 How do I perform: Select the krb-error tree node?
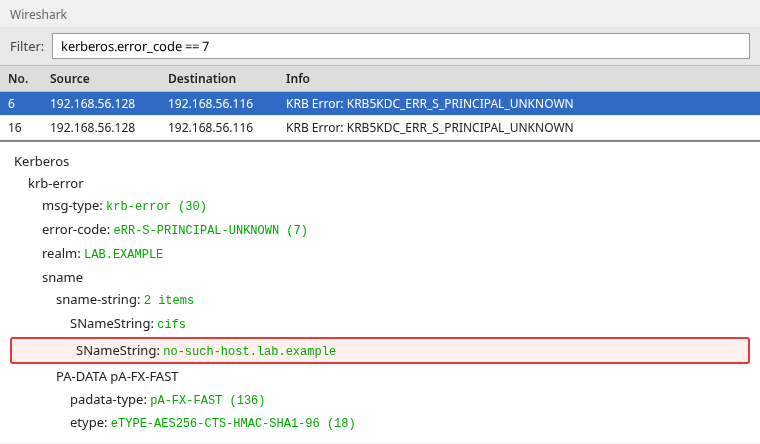point(56,184)
